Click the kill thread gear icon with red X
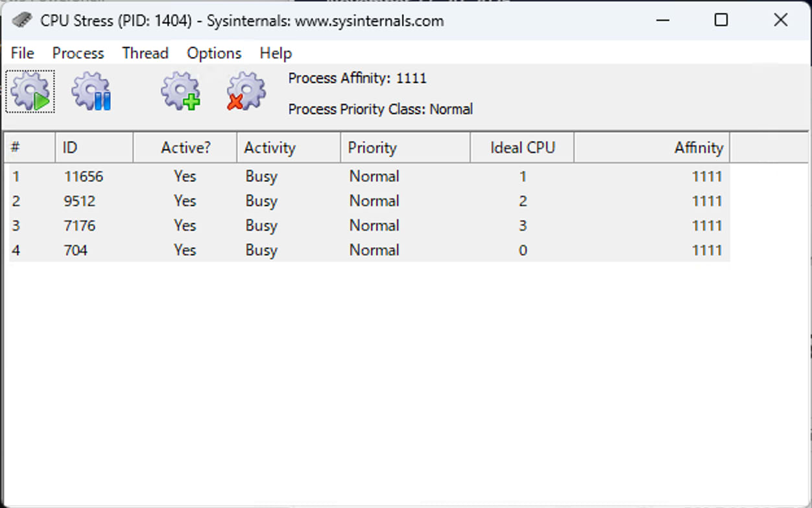The height and width of the screenshot is (508, 812). [x=246, y=91]
